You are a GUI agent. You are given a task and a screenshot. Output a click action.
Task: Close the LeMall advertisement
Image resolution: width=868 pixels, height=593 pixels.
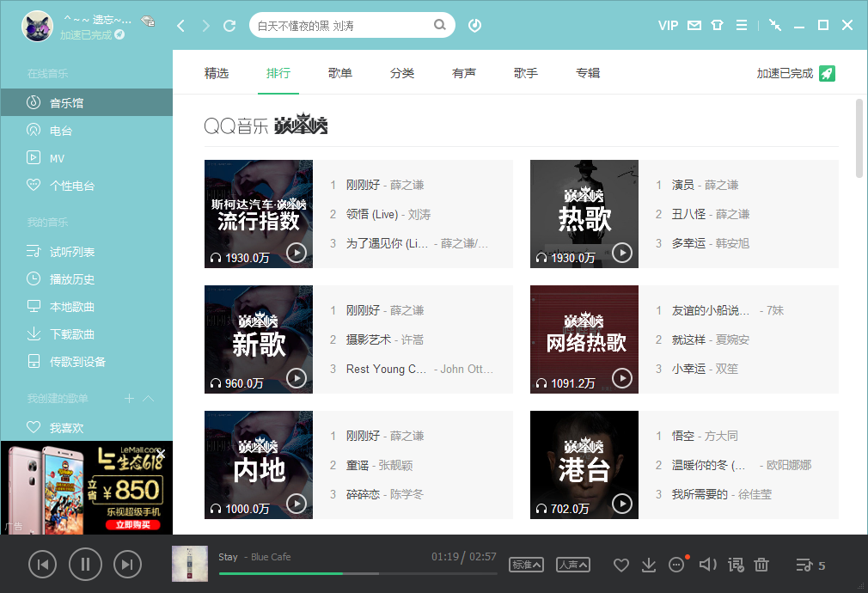161,454
